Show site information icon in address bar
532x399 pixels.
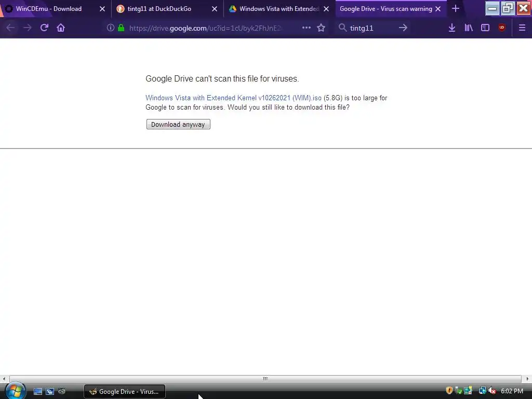tap(110, 28)
